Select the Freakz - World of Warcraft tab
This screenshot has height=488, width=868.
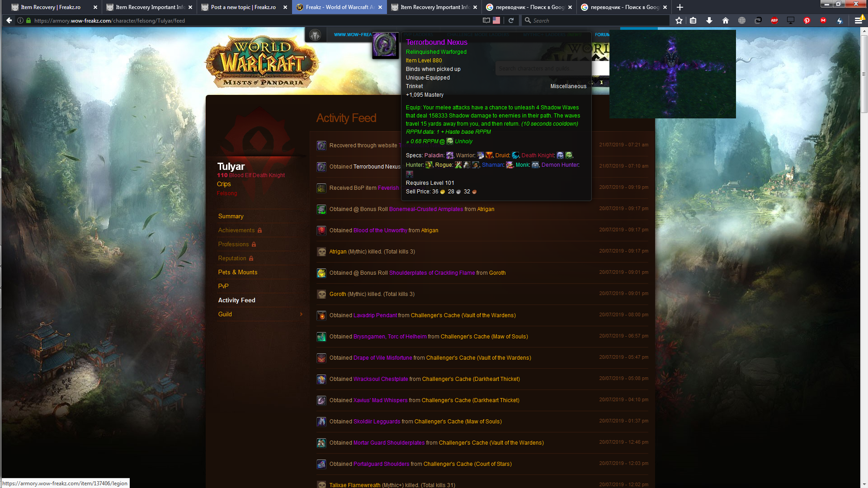339,7
